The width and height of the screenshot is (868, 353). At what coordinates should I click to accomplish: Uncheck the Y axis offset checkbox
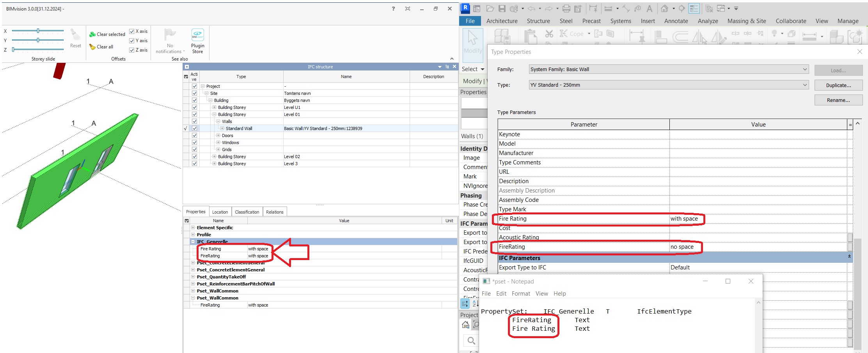(132, 40)
